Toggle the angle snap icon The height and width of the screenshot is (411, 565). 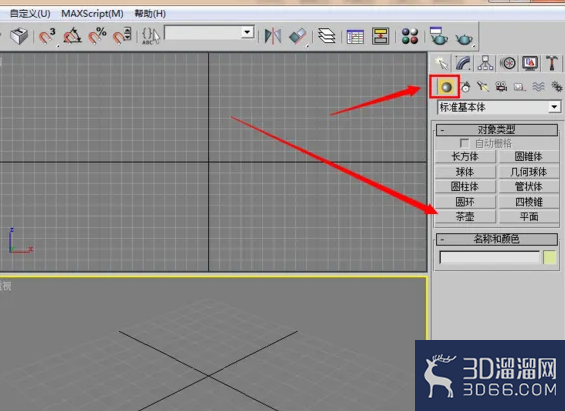tap(72, 36)
